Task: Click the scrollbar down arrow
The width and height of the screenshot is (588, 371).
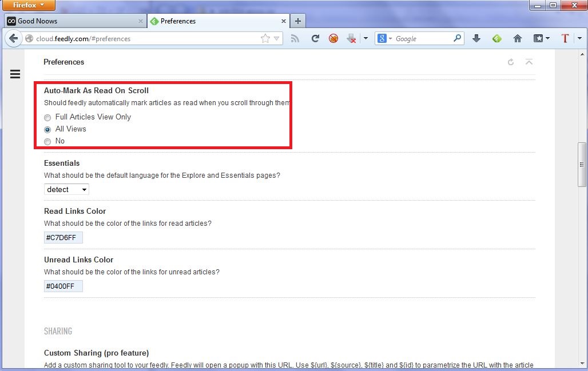Action: pos(582,363)
